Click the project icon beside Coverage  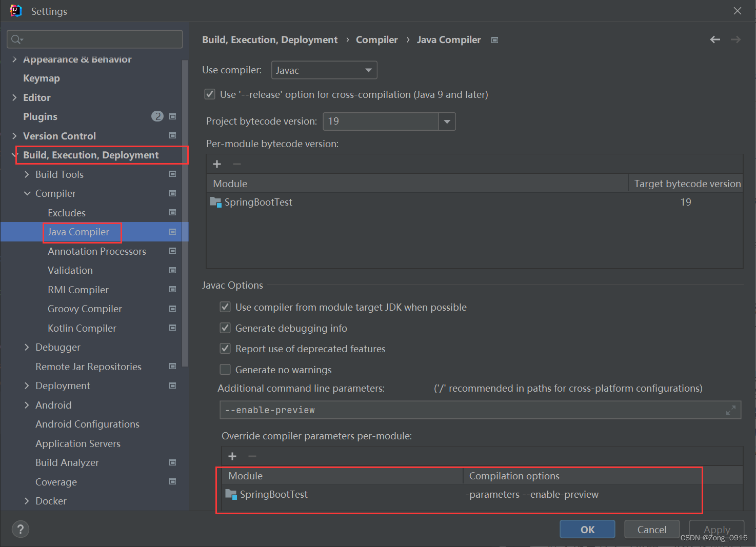173,481
